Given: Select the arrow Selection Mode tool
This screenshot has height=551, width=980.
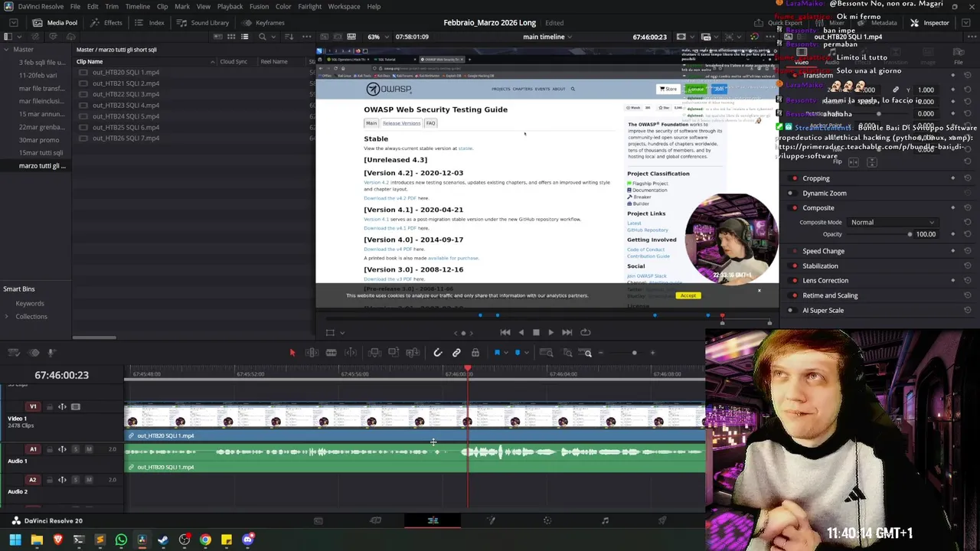Looking at the screenshot, I should (x=292, y=353).
